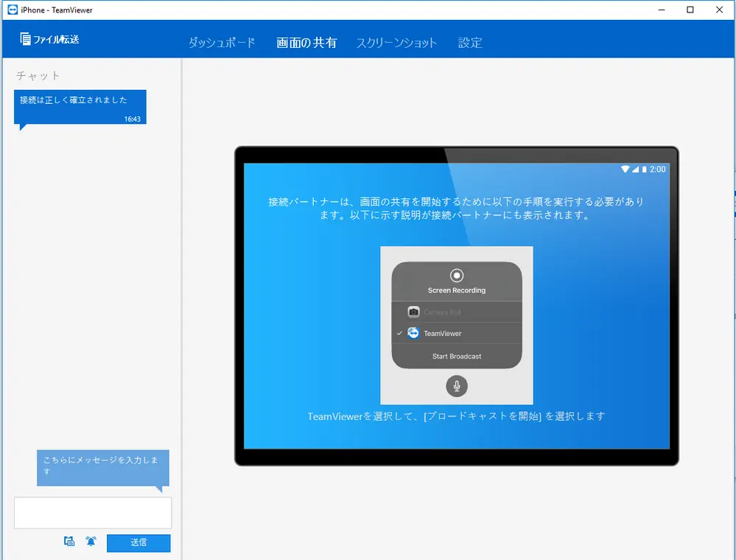Click the file transfer document icon
The width and height of the screenshot is (736, 560).
(25, 38)
